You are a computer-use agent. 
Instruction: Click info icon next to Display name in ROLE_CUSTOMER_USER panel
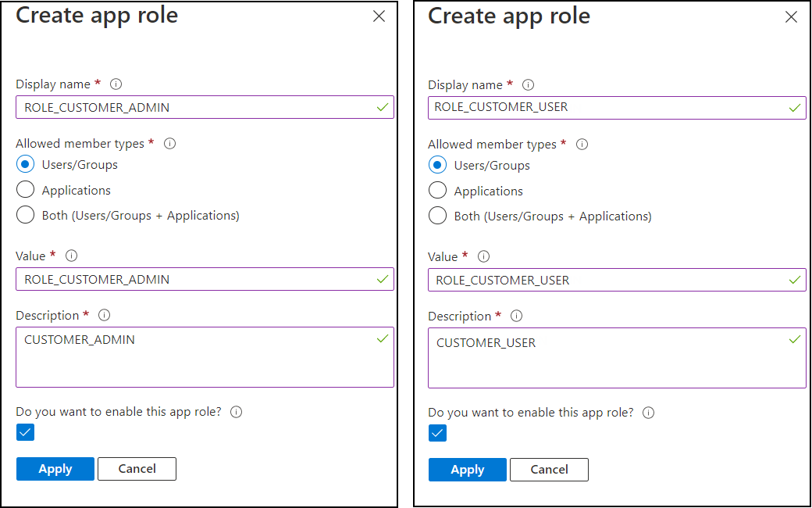529,84
